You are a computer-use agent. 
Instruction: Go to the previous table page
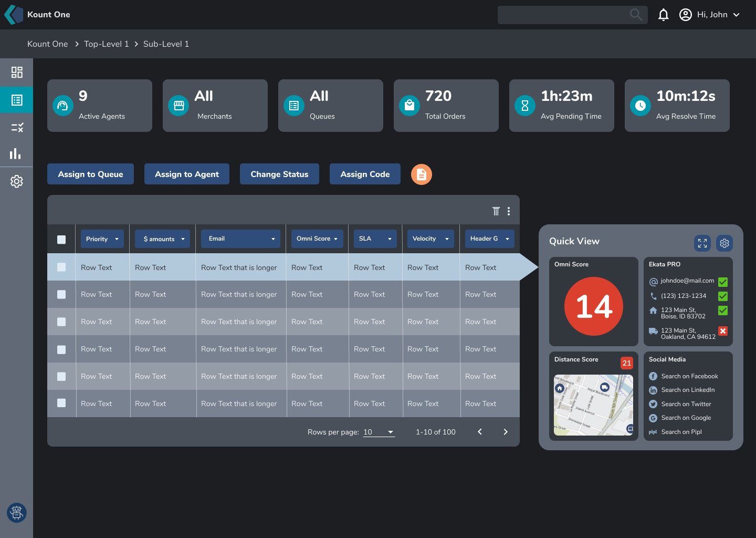tap(480, 432)
